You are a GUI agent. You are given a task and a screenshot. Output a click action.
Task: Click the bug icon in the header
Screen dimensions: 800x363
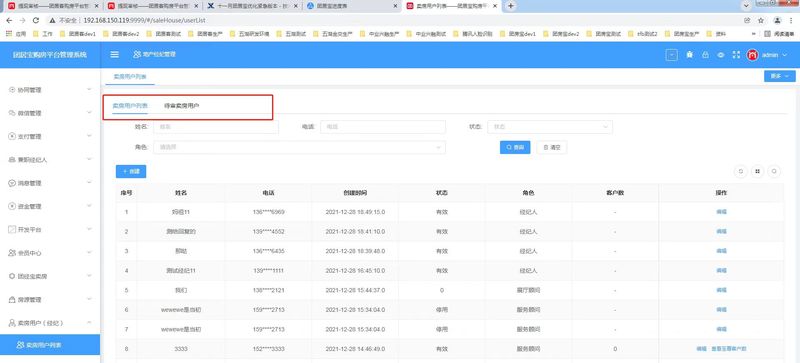tap(690, 55)
